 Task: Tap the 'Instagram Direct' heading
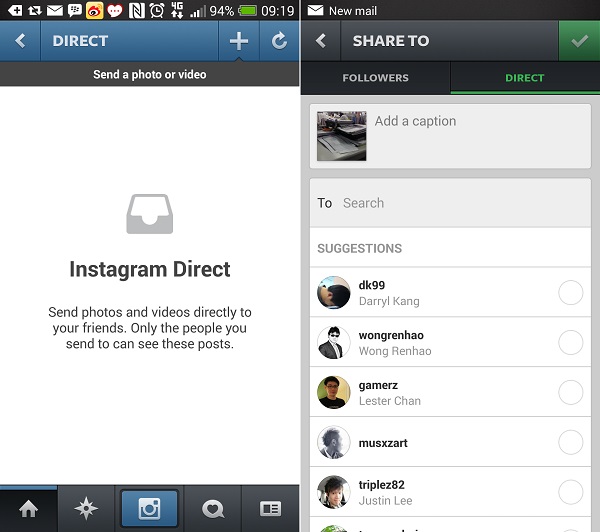pyautogui.click(x=150, y=269)
